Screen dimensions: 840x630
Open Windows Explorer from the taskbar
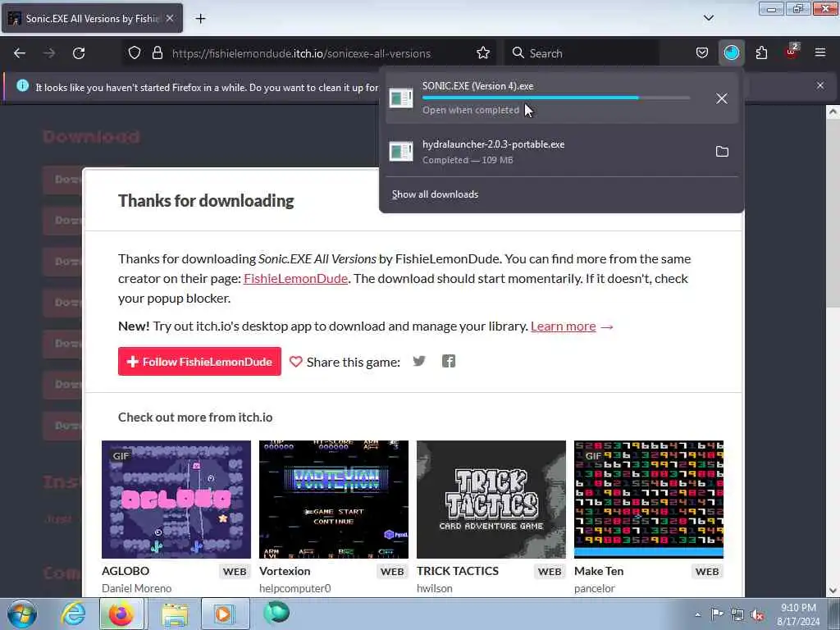point(175,614)
